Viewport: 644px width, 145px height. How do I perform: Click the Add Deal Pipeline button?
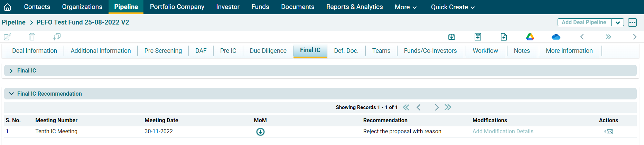pos(584,22)
